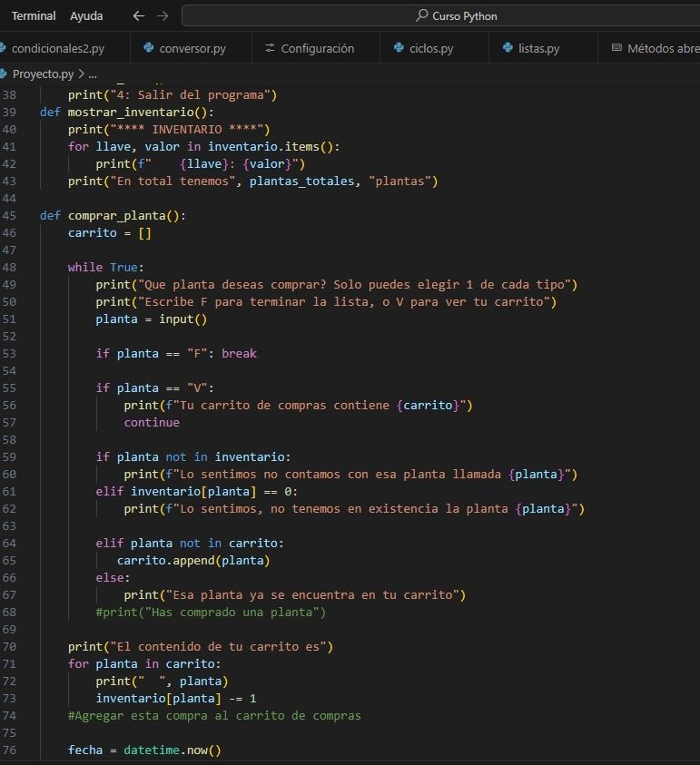Click the breadcrumb ellipsis
The image size is (700, 765).
tap(93, 74)
